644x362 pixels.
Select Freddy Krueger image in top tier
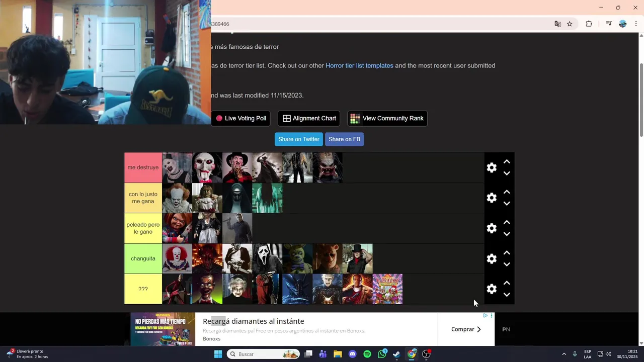pyautogui.click(x=237, y=167)
